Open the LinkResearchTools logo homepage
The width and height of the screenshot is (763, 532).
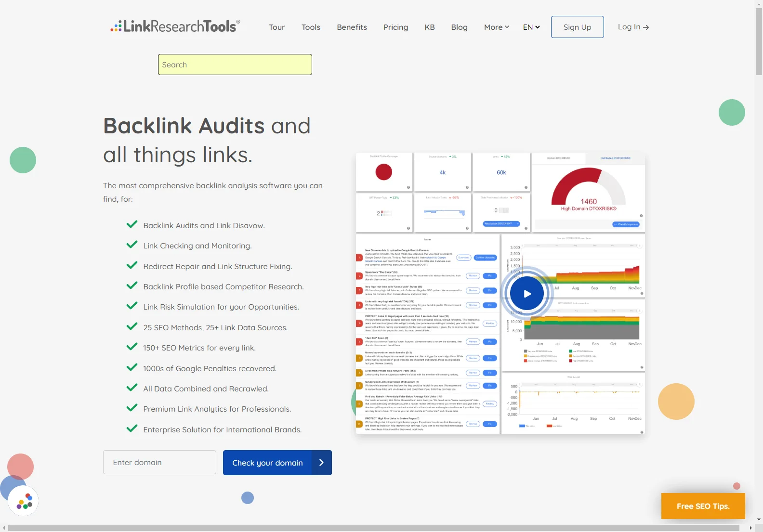175,26
